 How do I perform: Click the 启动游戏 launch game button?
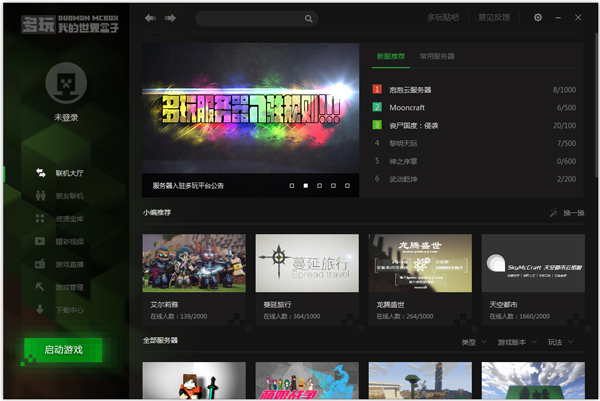(63, 350)
